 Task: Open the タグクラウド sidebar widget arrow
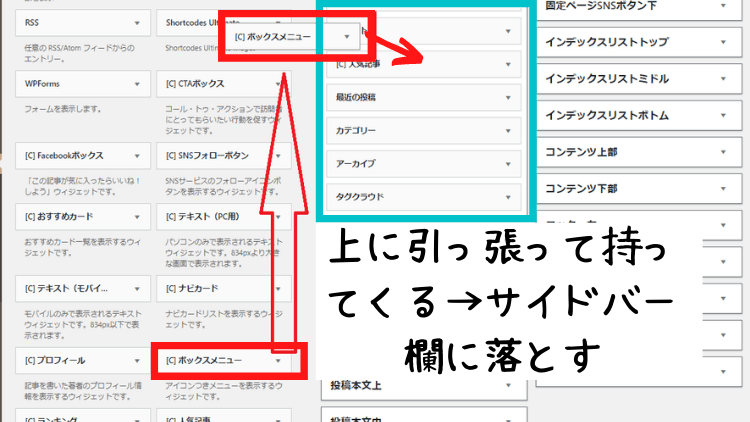(x=507, y=197)
